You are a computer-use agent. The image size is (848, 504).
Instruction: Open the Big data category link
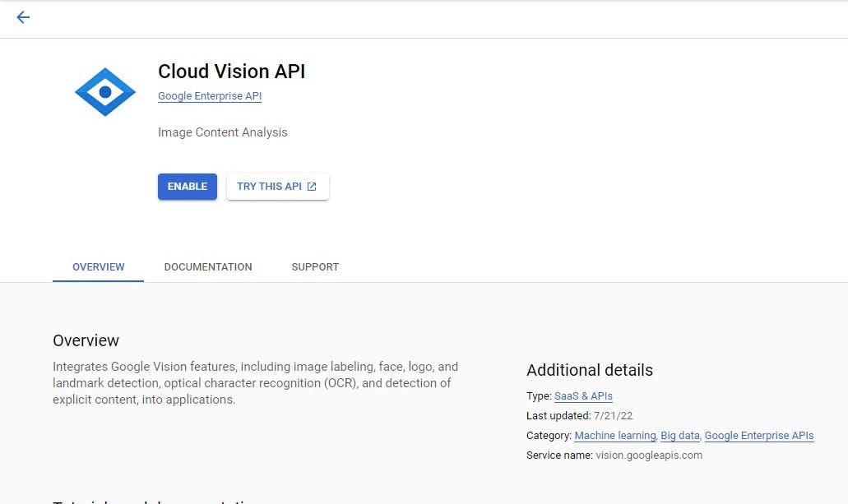680,435
